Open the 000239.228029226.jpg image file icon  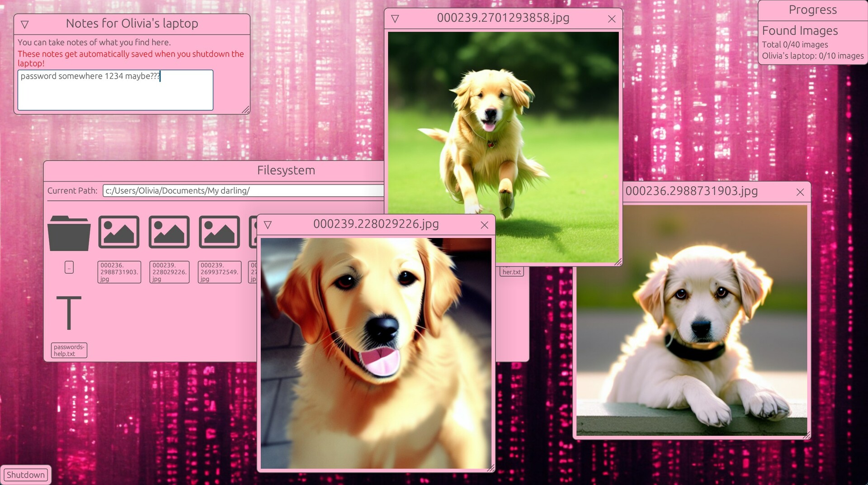(x=169, y=232)
